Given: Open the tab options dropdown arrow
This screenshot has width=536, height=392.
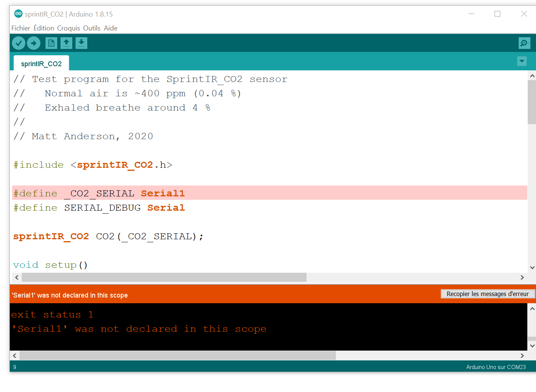Looking at the screenshot, I should point(522,61).
